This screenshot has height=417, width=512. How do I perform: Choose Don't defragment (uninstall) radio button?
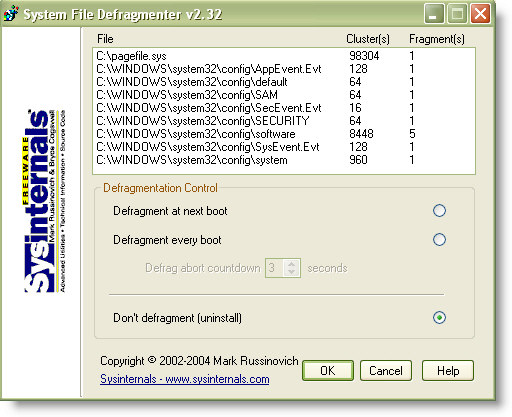click(x=439, y=318)
